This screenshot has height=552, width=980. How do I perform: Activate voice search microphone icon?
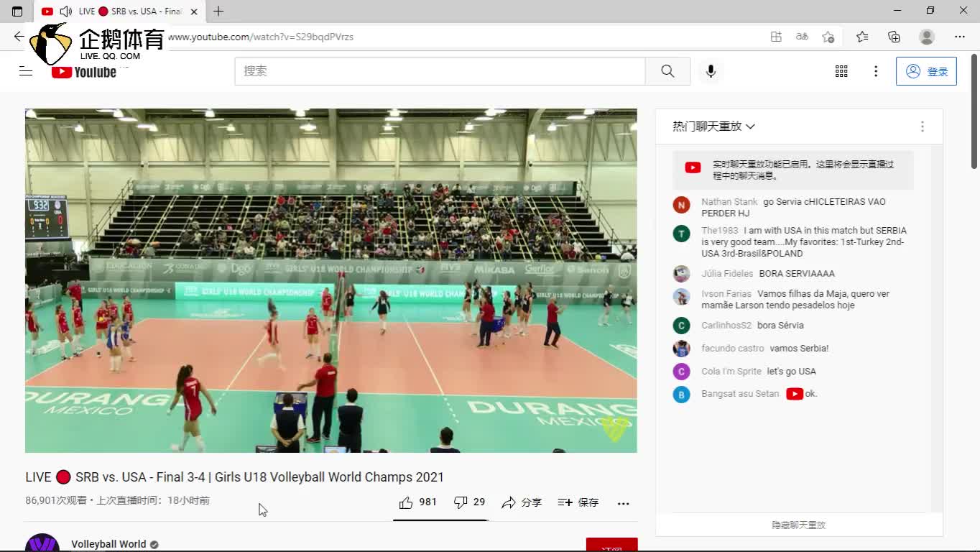[x=711, y=71]
